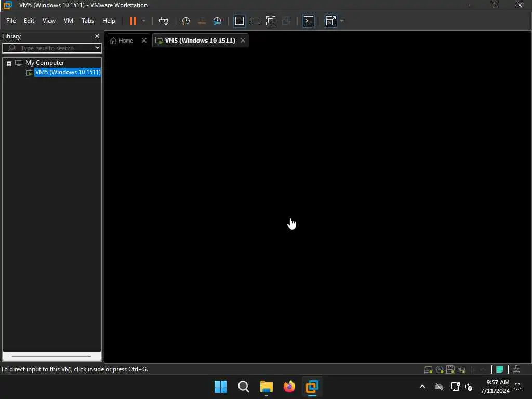Select VM5 (Windows 10 1511) in library tree
The image size is (532, 399).
pyautogui.click(x=68, y=72)
